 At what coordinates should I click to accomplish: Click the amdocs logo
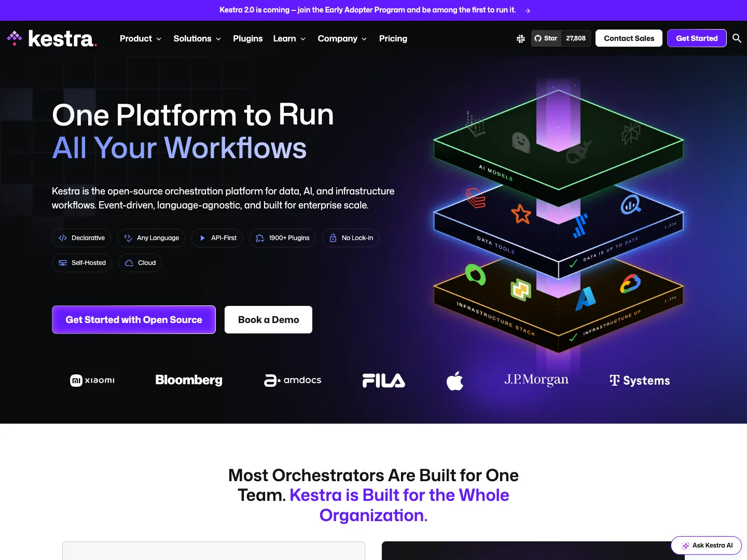point(293,380)
